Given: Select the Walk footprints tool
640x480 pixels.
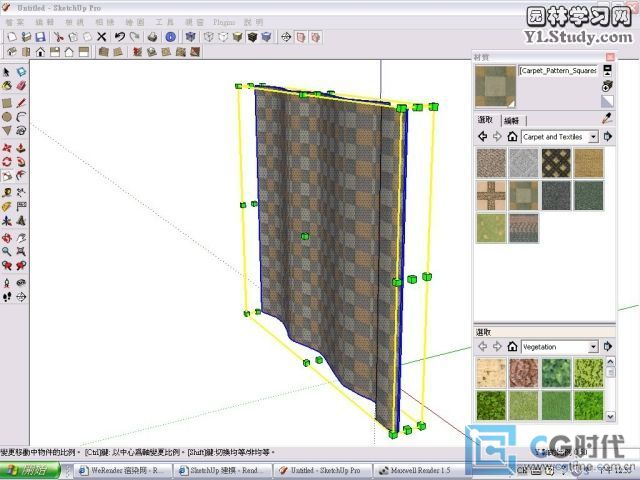Looking at the screenshot, I should [x=7, y=297].
